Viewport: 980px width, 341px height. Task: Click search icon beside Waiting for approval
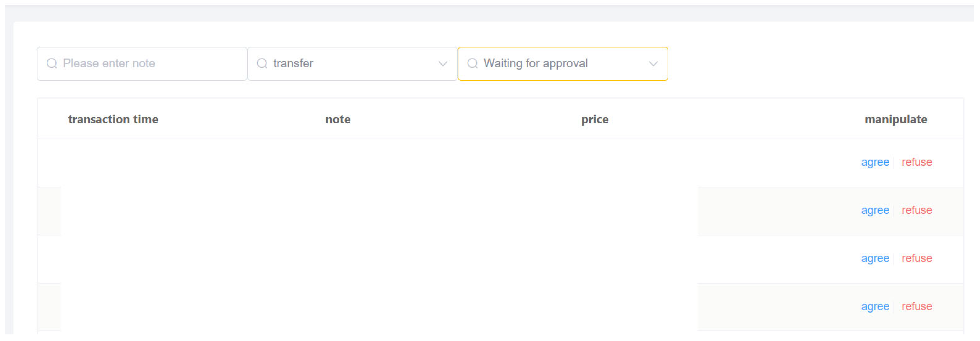click(472, 63)
